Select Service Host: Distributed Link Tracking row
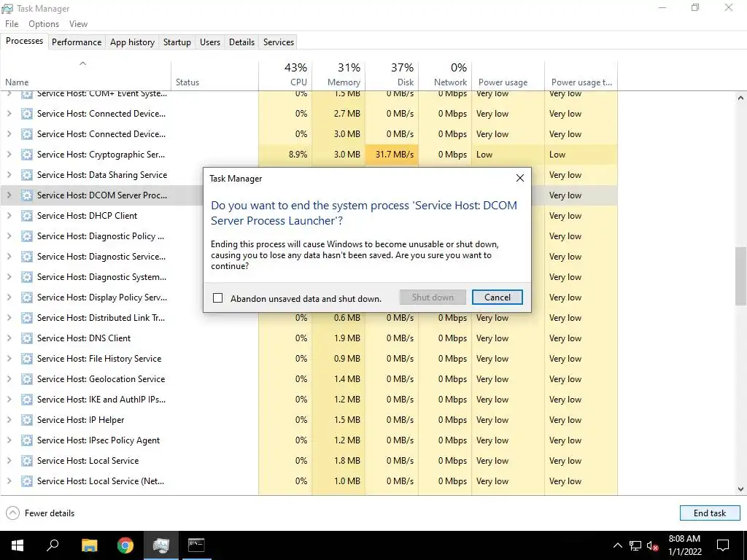 [309, 318]
